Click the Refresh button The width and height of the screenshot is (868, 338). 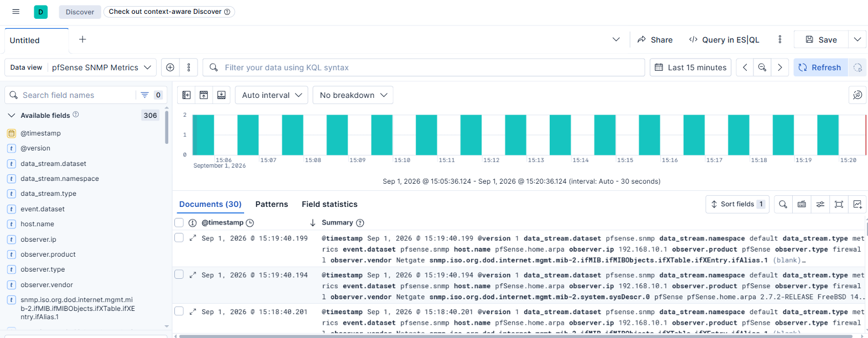[820, 67]
